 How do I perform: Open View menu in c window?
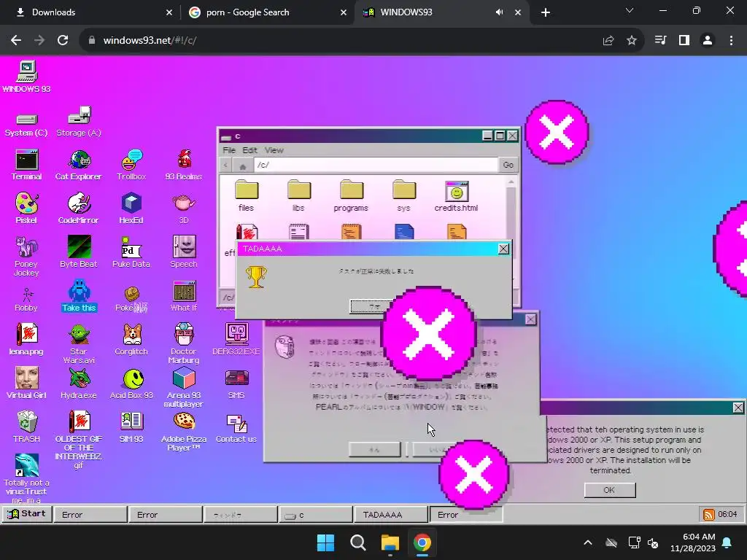[274, 150]
